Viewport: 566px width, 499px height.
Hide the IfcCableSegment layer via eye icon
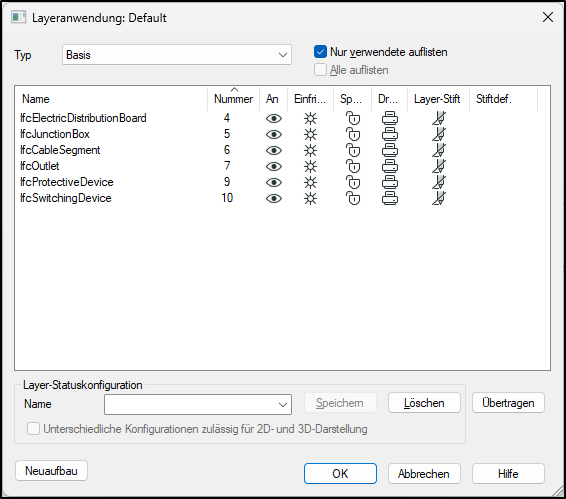pos(274,150)
